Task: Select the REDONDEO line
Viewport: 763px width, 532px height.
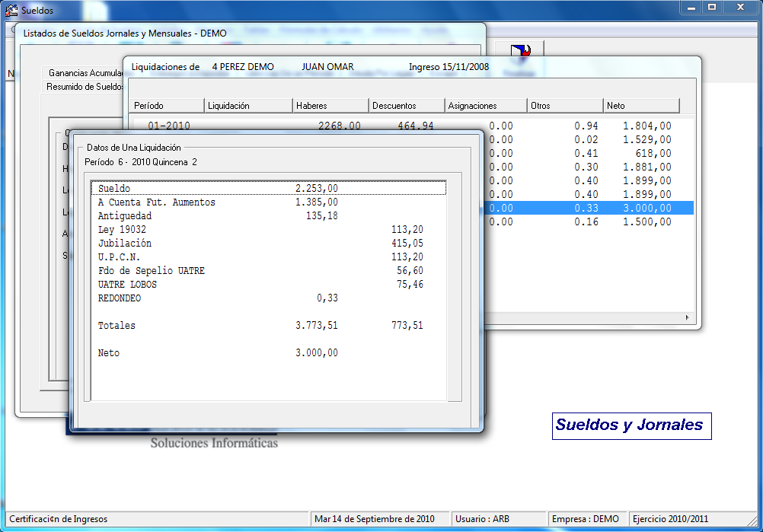Action: click(269, 298)
